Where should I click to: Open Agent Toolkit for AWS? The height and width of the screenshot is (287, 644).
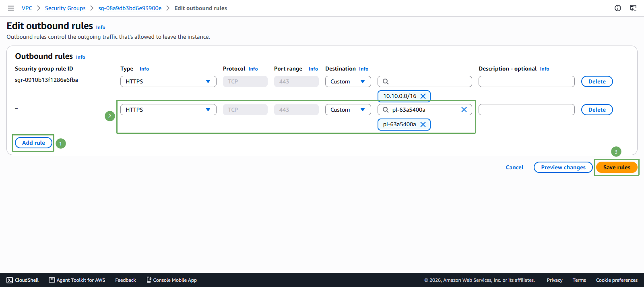tap(77, 280)
